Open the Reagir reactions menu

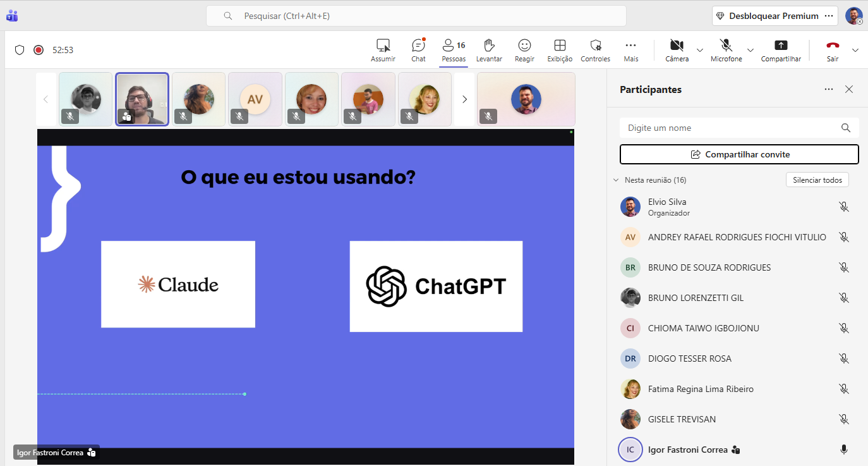pyautogui.click(x=524, y=50)
